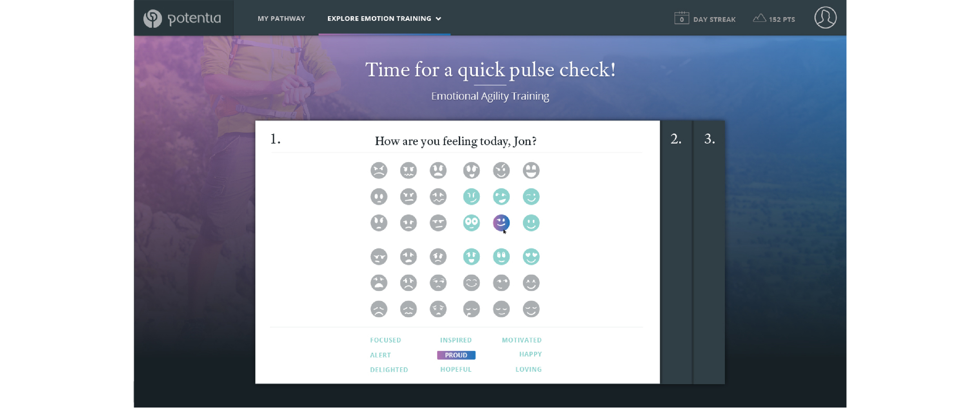Select the FOCUSED emotion label

tap(385, 340)
